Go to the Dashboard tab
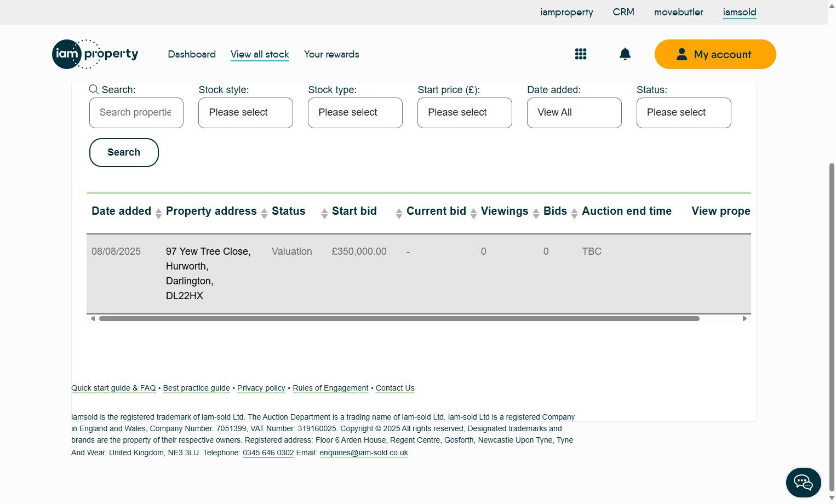 [192, 54]
